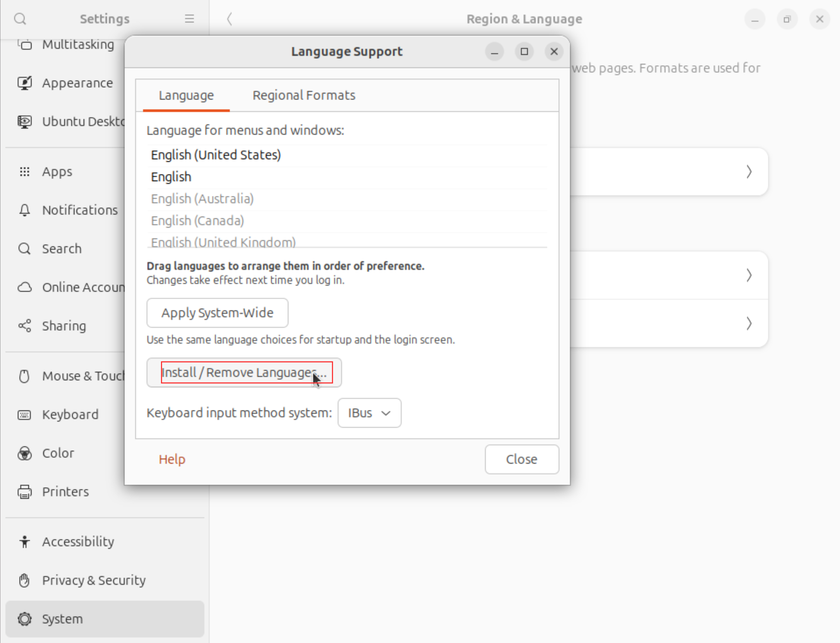Select English (Canada) in the list
This screenshot has width=840, height=643.
347,221
